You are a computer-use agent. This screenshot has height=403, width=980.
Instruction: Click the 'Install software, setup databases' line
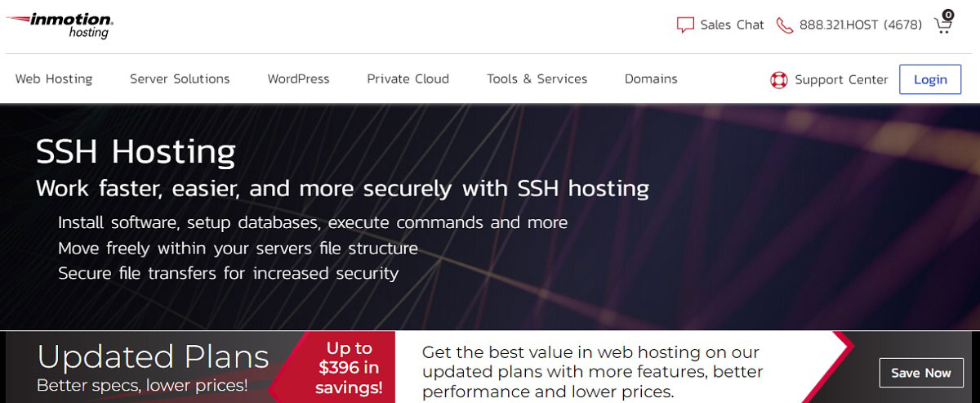tap(313, 222)
